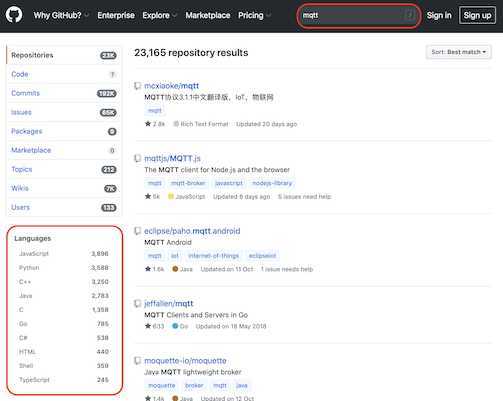Open the GitHub home logo
Viewport: 503px width, 401px height.
click(14, 15)
